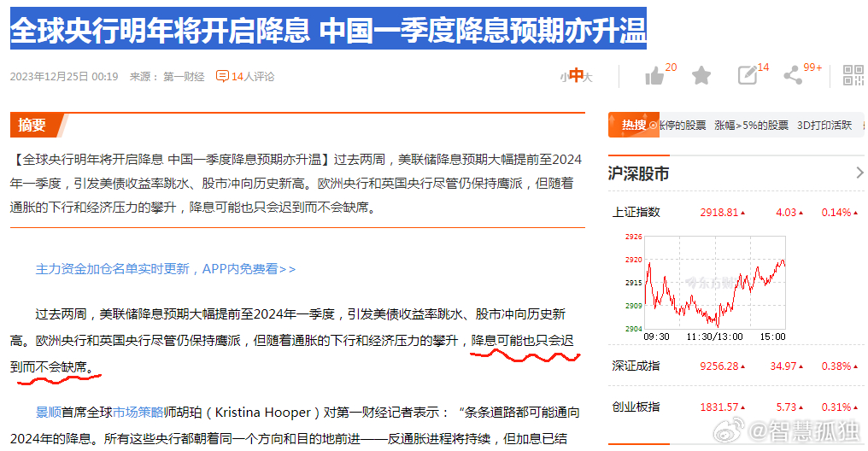Favorite the article with the star icon

tap(701, 76)
